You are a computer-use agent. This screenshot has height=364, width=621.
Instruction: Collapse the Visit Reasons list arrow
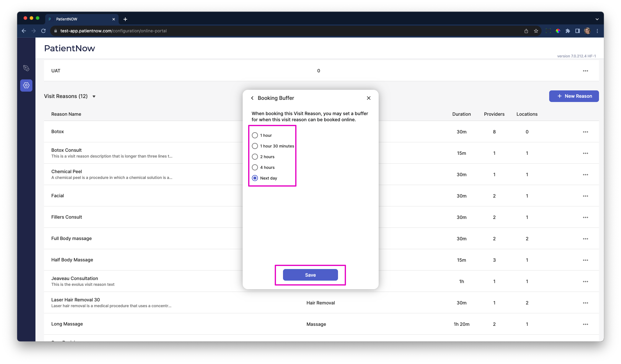(94, 96)
